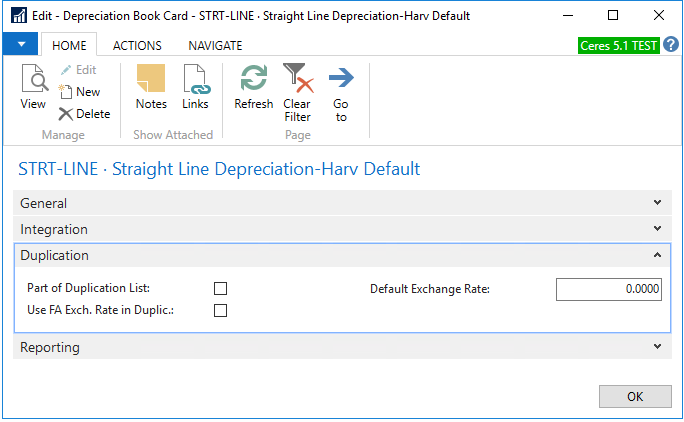
Task: Expand the Reporting section
Action: (x=657, y=347)
